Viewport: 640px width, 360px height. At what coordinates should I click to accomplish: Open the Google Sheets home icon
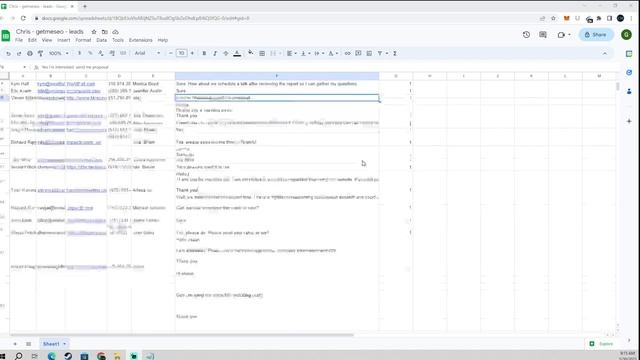6,36
